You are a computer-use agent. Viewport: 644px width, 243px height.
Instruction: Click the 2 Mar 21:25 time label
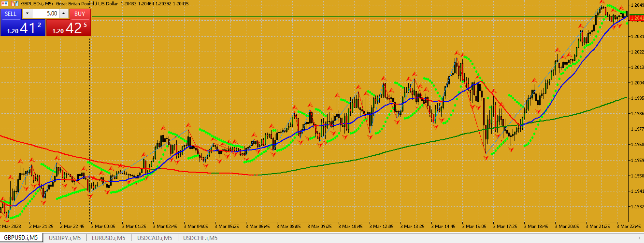[x=41, y=226]
